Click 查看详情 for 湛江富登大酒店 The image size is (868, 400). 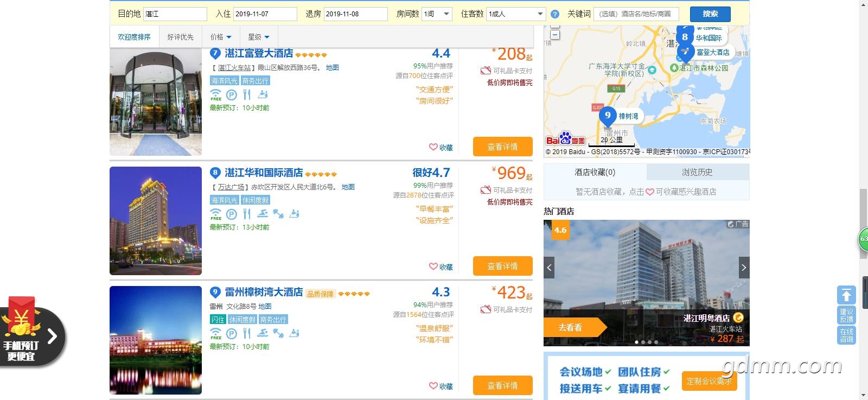(x=502, y=147)
